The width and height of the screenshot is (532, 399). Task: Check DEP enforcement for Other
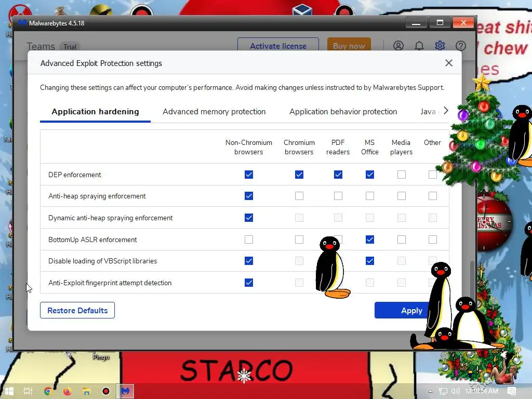(433, 175)
